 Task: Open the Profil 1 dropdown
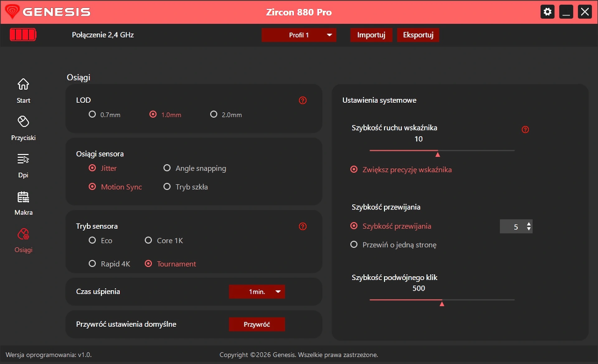[299, 35]
